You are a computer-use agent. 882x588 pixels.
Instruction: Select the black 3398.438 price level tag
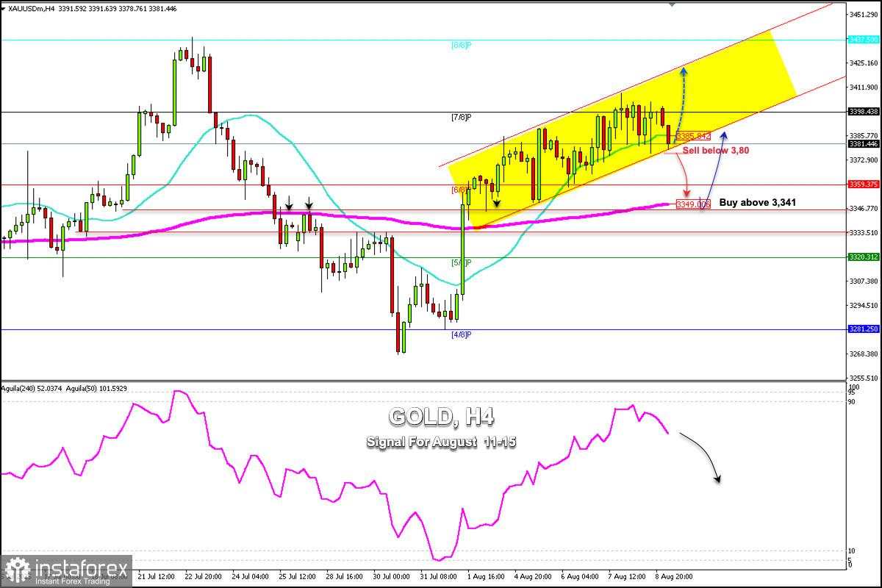(x=863, y=112)
